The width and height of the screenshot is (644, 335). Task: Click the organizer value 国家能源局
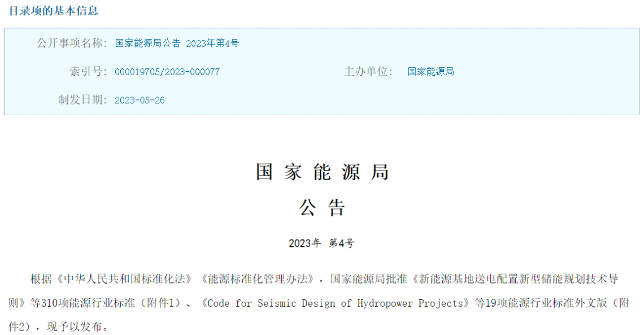tap(431, 71)
